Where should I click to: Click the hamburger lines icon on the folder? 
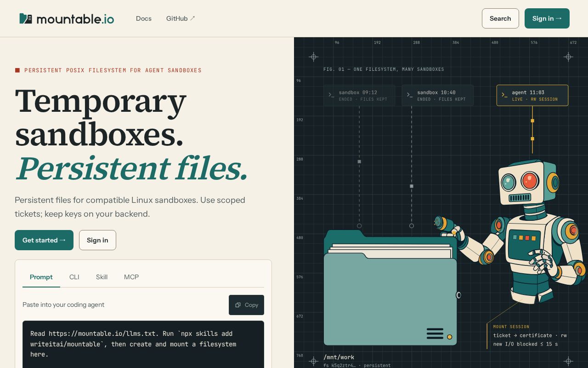click(x=435, y=333)
